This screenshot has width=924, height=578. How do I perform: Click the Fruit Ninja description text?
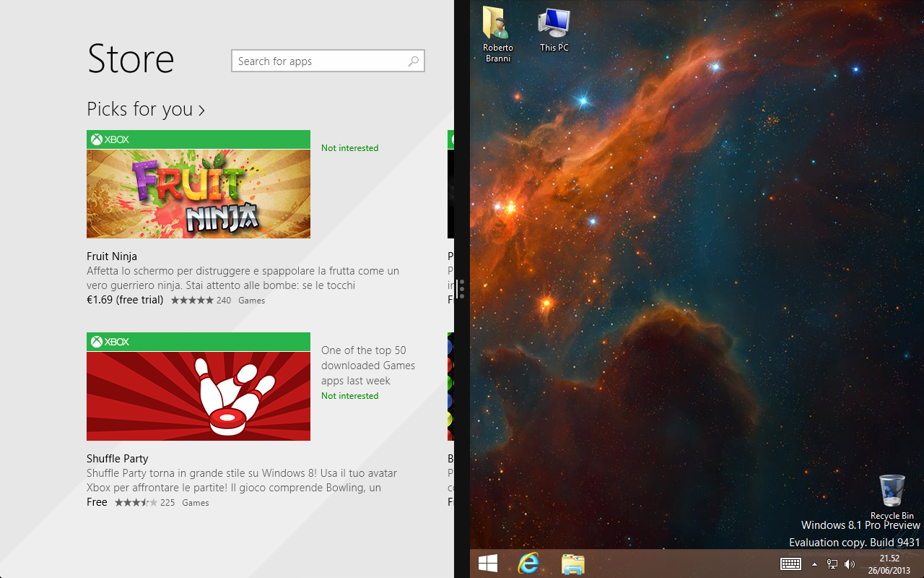coord(243,278)
